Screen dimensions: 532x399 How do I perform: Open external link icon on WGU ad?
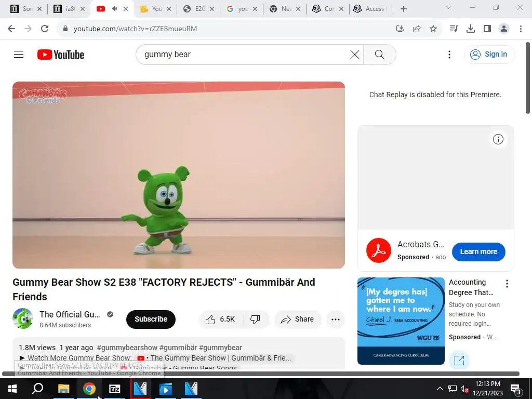pos(459,361)
